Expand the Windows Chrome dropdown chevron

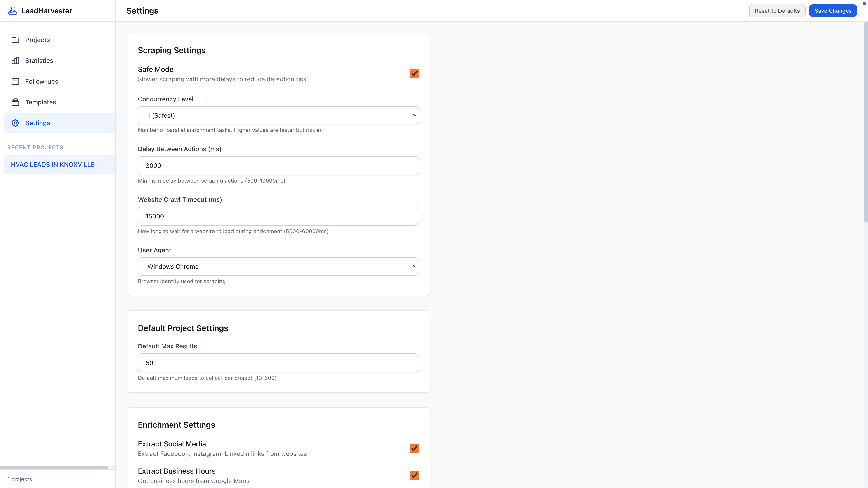pos(415,266)
